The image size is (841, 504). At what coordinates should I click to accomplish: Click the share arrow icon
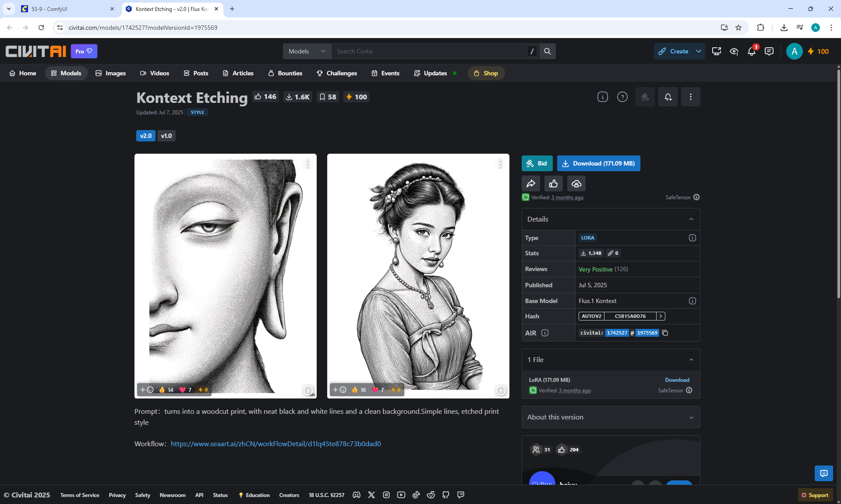[530, 183]
